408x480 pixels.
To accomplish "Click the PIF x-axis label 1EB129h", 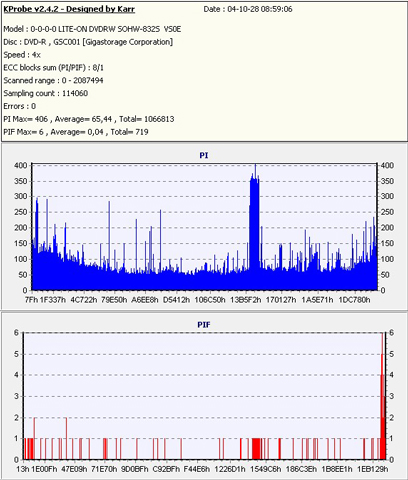I will pyautogui.click(x=373, y=469).
